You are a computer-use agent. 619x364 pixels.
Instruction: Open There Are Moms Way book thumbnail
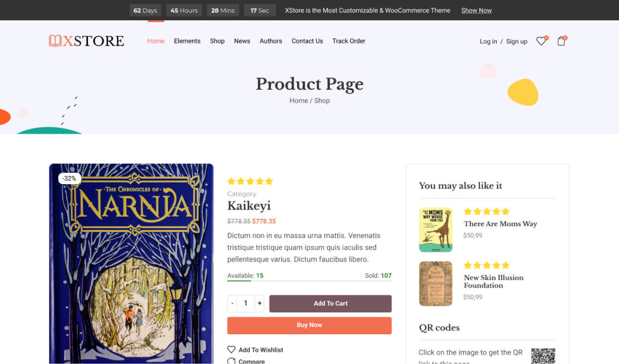[436, 230]
